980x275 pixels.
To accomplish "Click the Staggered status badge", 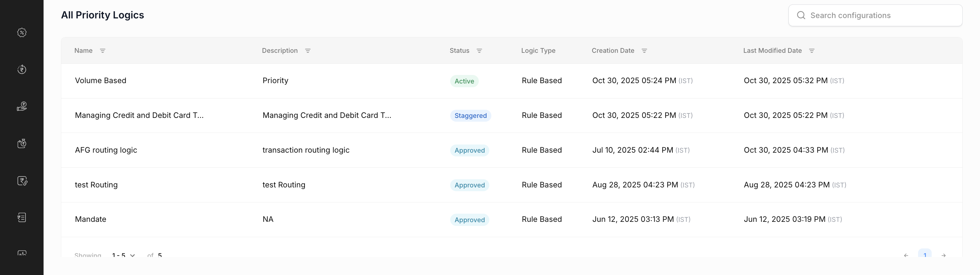I will (x=470, y=116).
